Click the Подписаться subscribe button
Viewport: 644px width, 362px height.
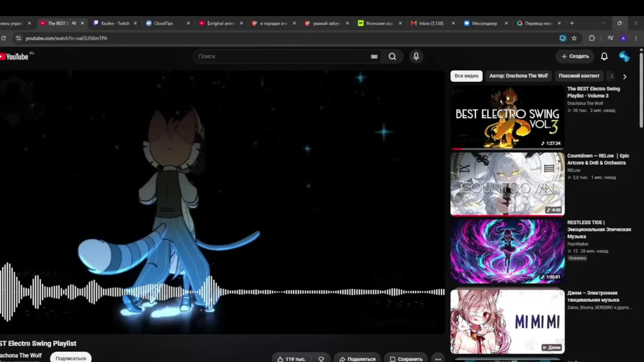click(70, 358)
